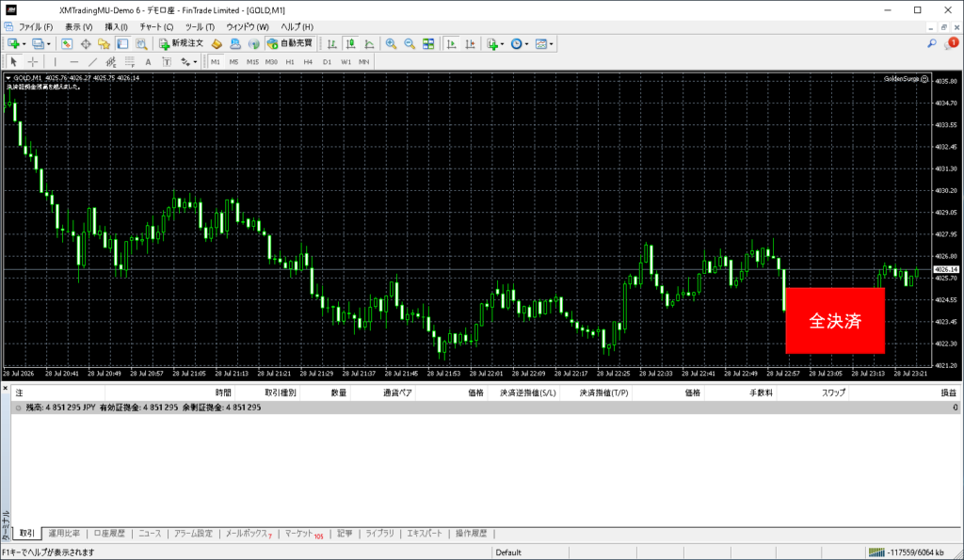Close the terminal panel with the X

(5, 389)
